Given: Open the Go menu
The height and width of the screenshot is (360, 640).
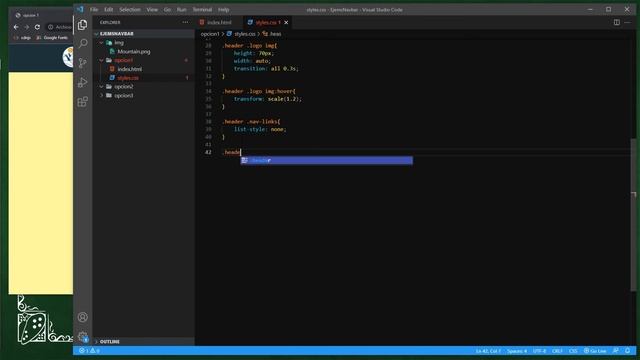Looking at the screenshot, I should (167, 9).
